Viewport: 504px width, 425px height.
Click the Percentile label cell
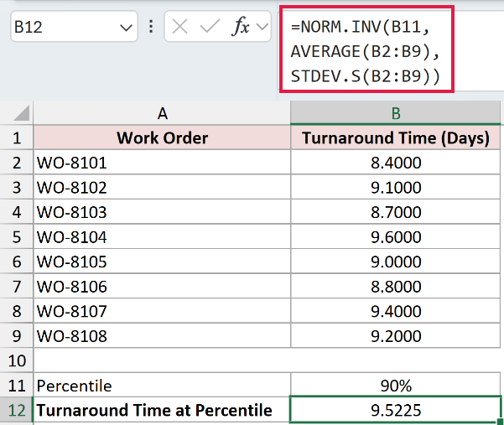(162, 385)
